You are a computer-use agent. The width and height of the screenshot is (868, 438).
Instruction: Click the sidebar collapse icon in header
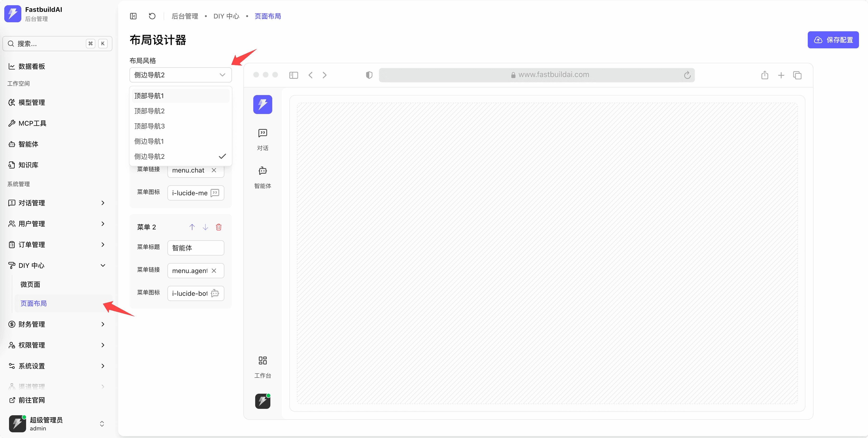coord(133,16)
